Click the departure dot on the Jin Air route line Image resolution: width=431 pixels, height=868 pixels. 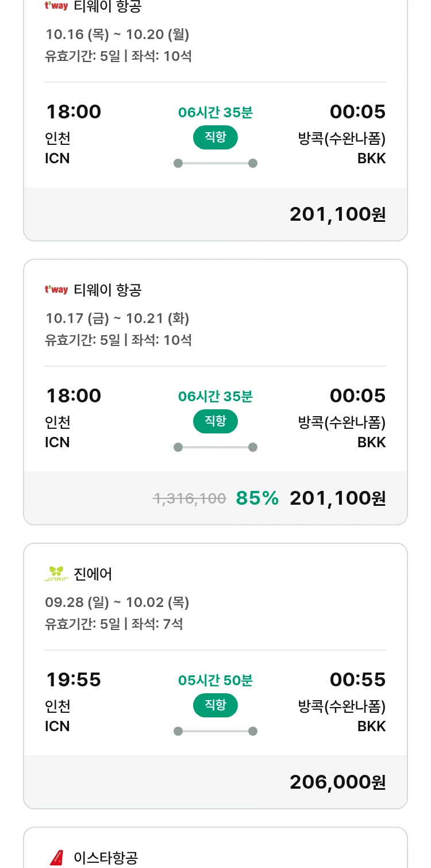coord(178,731)
